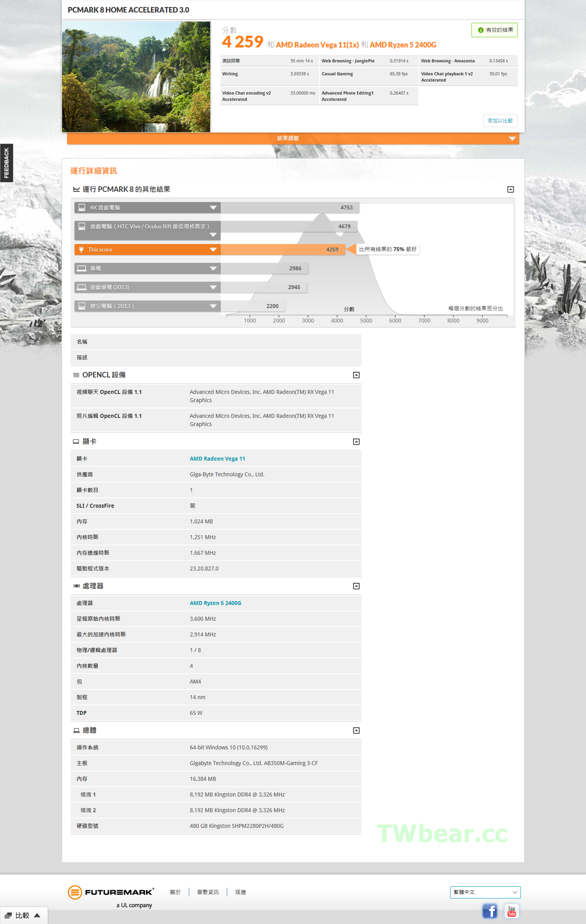Expand the This score row
This screenshot has height=924, width=586.
tap(213, 249)
